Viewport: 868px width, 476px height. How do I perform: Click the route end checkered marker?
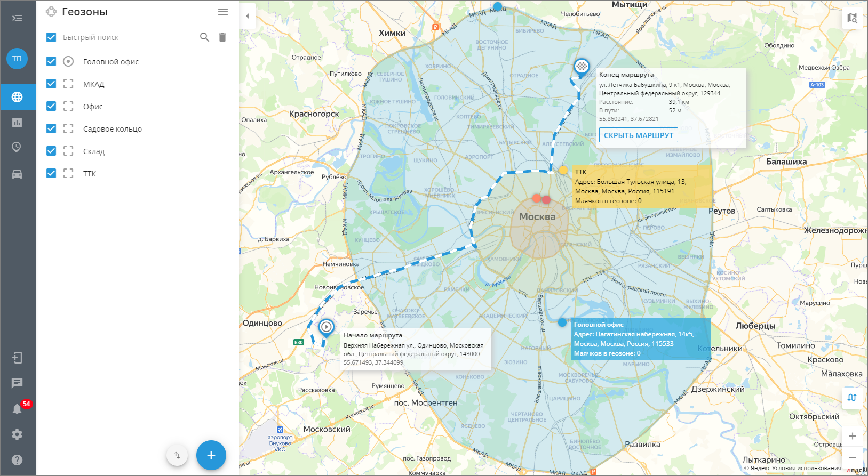(581, 67)
